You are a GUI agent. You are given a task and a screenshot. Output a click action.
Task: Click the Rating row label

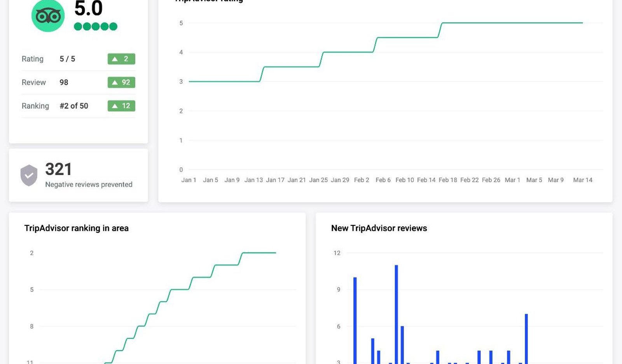[33, 59]
